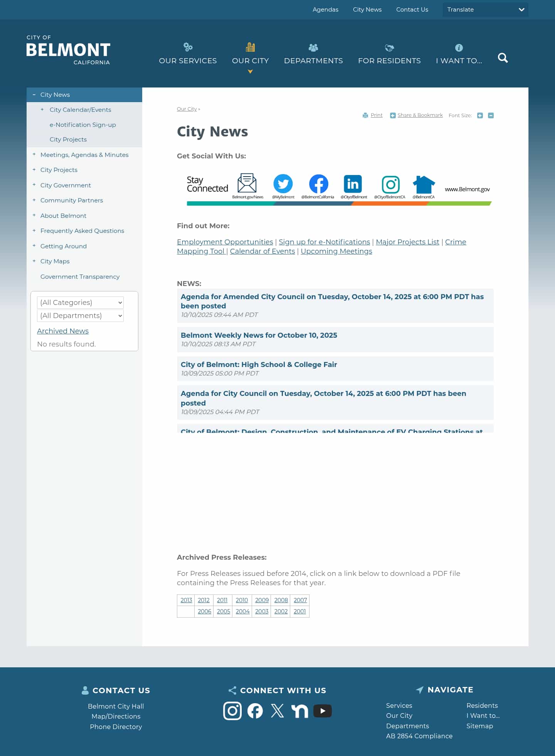Open the Nextdoor icon in footer
Screen dimensions: 555x756
tap(299, 711)
